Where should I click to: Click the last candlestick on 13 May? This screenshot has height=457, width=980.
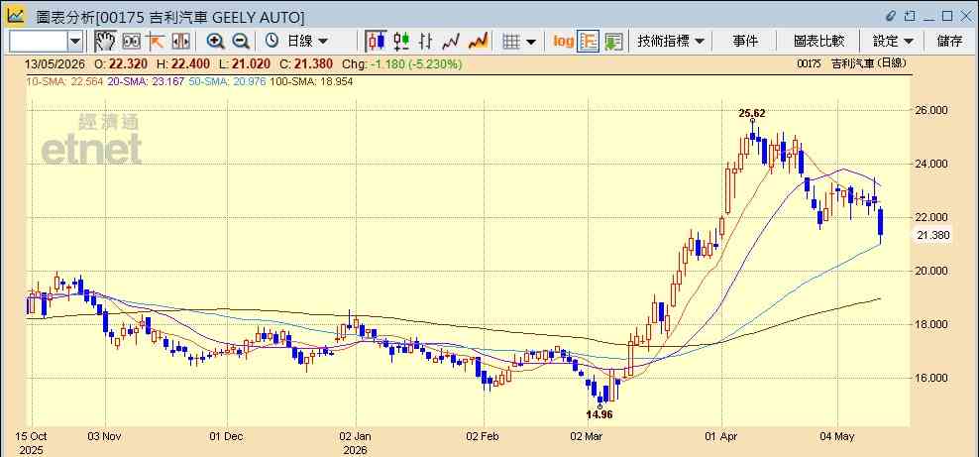coord(881,225)
